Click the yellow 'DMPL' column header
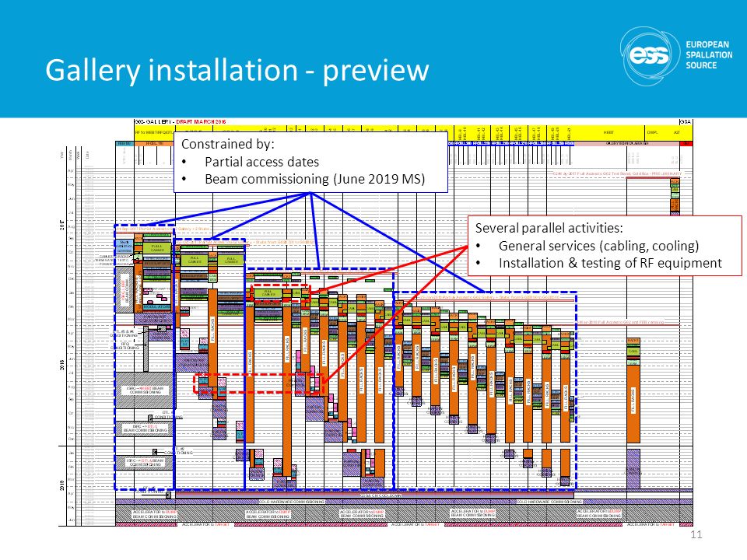 click(x=652, y=132)
